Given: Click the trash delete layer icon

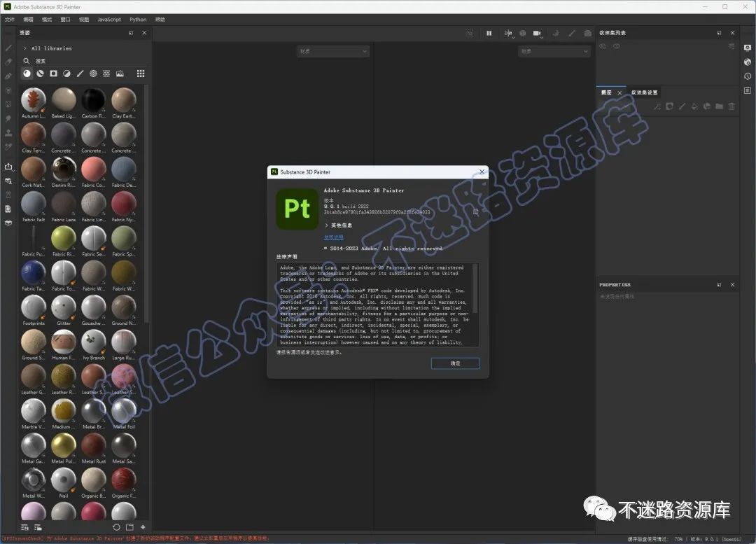Looking at the screenshot, I should (731, 106).
